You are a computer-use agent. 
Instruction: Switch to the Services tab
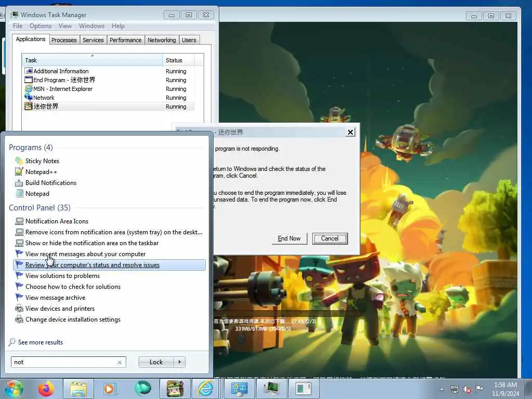pos(94,40)
